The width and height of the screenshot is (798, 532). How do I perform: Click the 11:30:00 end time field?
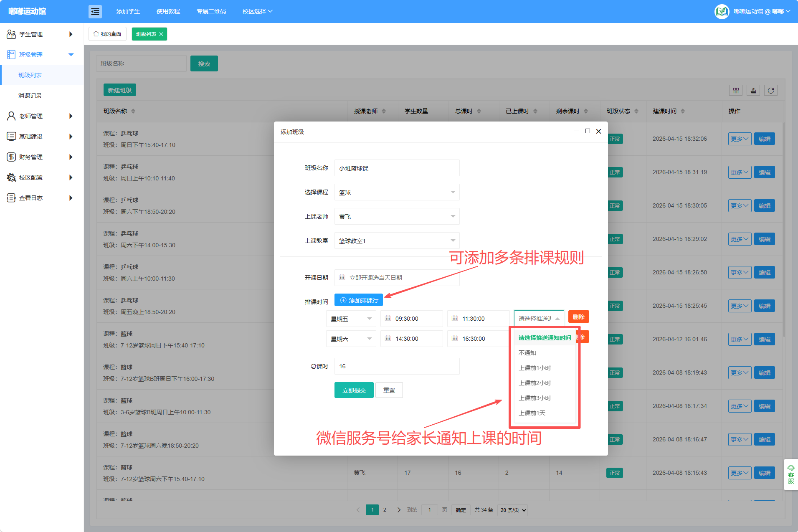pos(479,319)
